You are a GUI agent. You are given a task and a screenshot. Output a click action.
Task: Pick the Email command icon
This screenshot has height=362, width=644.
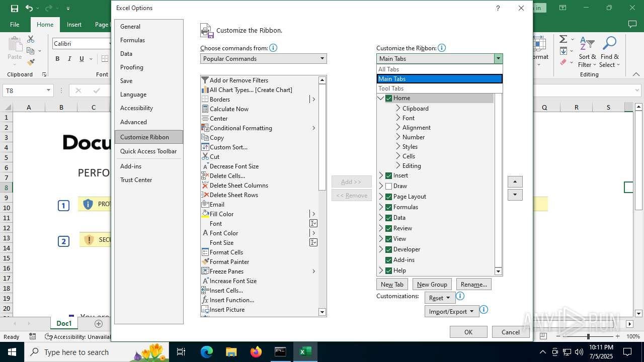click(x=205, y=204)
